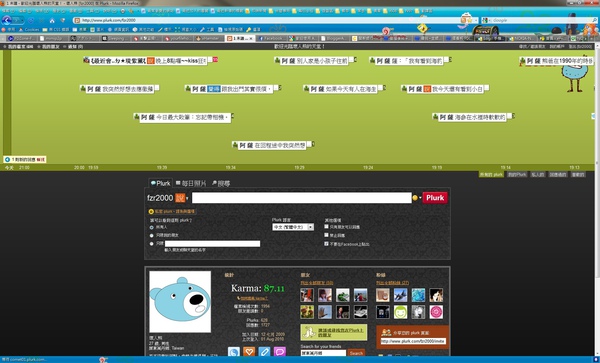Click the blue bear profile picture

[x=180, y=302]
